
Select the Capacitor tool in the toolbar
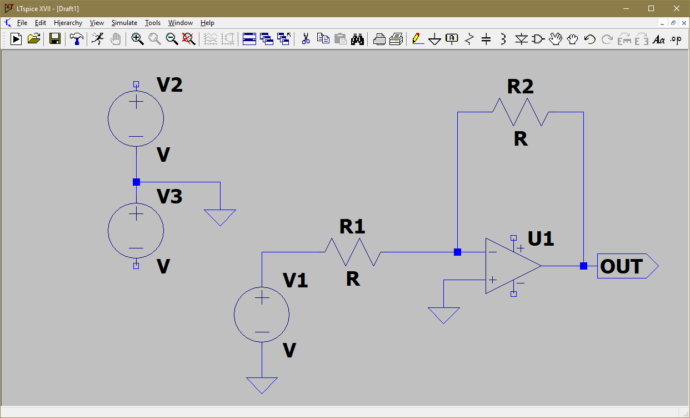[x=486, y=39]
